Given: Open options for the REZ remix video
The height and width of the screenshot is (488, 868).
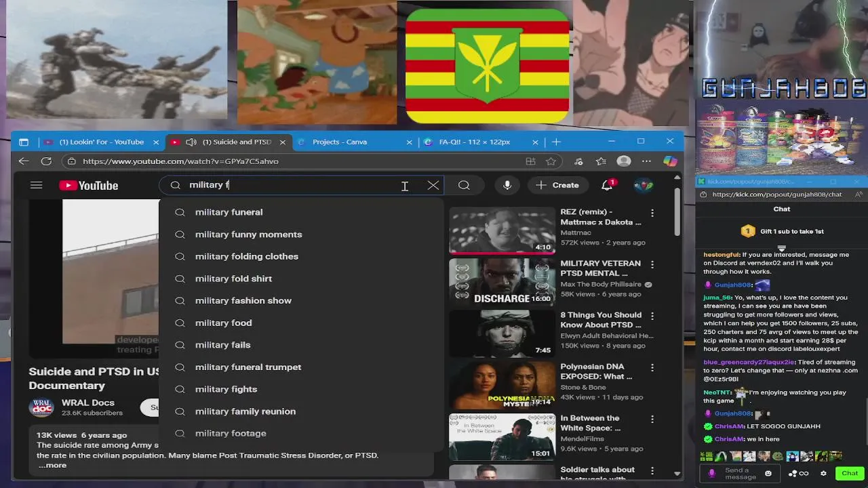Looking at the screenshot, I should (x=652, y=213).
